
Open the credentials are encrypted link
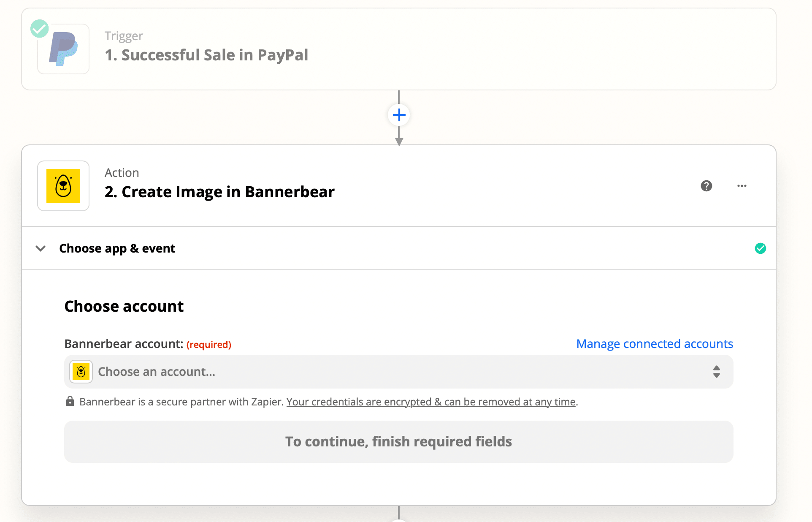(x=431, y=402)
